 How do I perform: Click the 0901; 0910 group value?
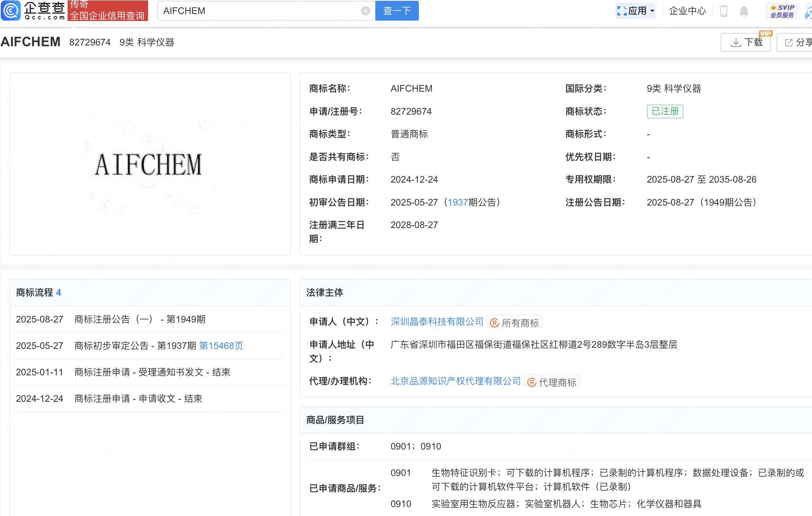416,446
